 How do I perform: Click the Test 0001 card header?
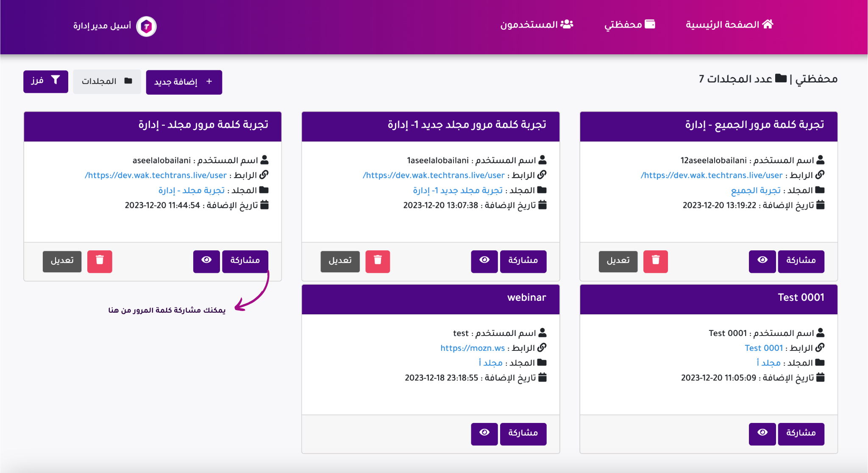(x=708, y=298)
